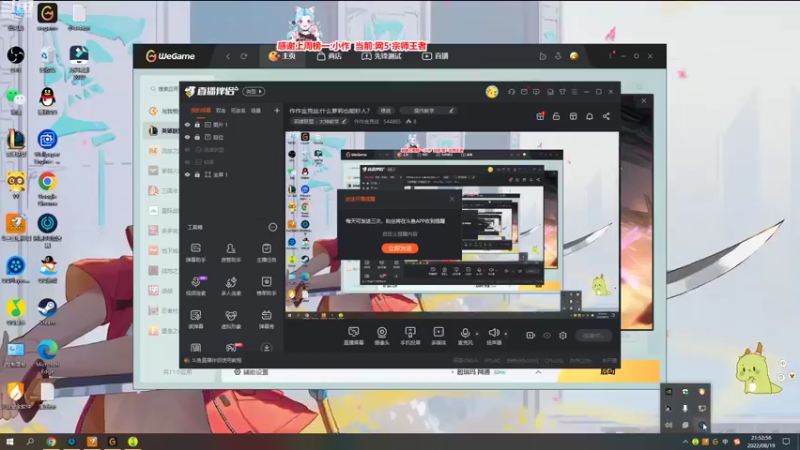Screen dimensions: 800x450
Task: Open the 房管助手 tool in the toolbox
Action: tap(231, 253)
